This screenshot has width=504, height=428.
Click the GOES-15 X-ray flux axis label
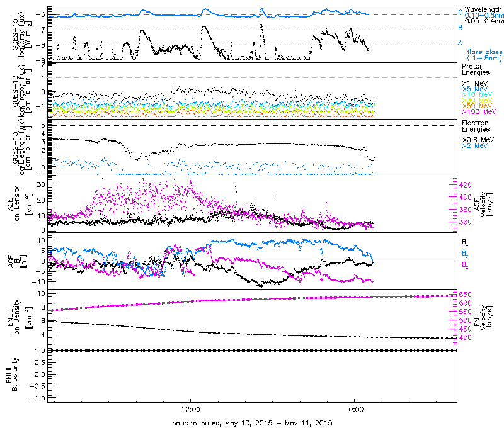pyautogui.click(x=23, y=34)
